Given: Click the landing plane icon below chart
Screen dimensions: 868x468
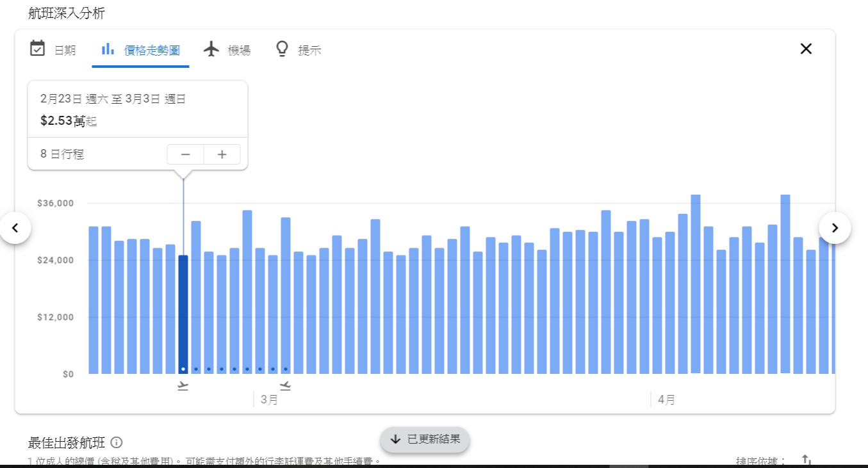Looking at the screenshot, I should [x=285, y=385].
